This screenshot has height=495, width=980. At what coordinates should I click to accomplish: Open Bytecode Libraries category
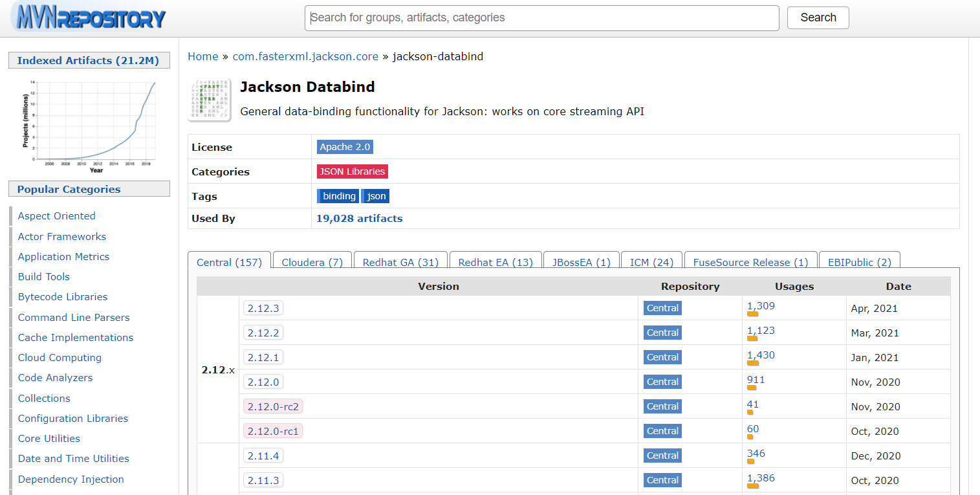(63, 297)
